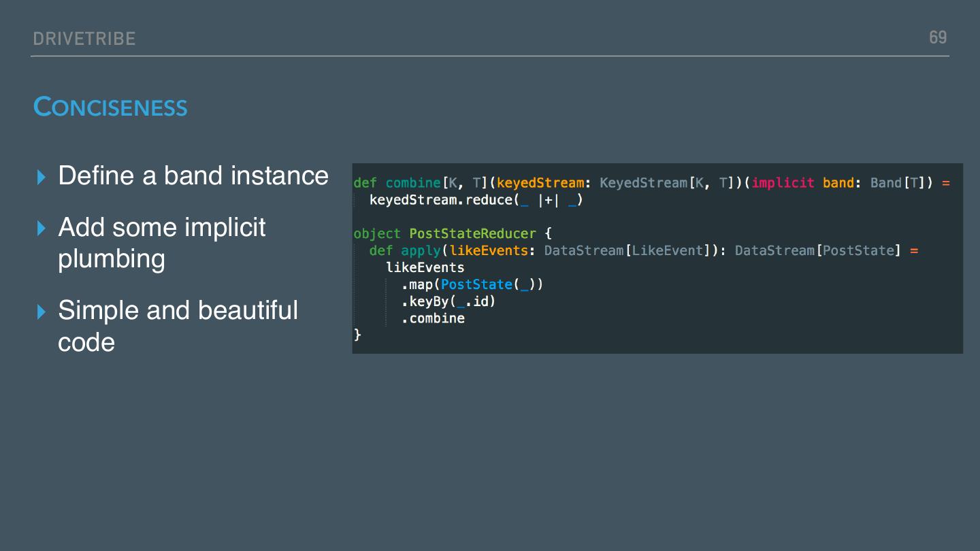The width and height of the screenshot is (980, 551).
Task: Select the DRIVETRIBE header text
Action: pyautogui.click(x=84, y=39)
